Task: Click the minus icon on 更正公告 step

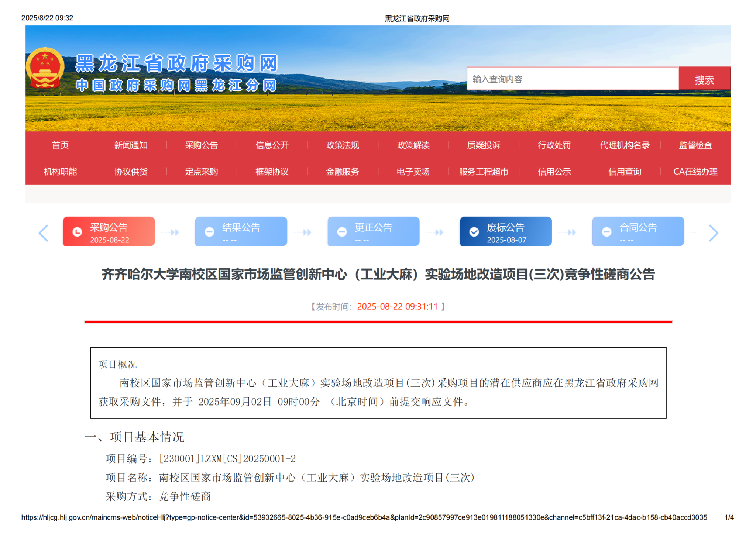Action: (342, 232)
